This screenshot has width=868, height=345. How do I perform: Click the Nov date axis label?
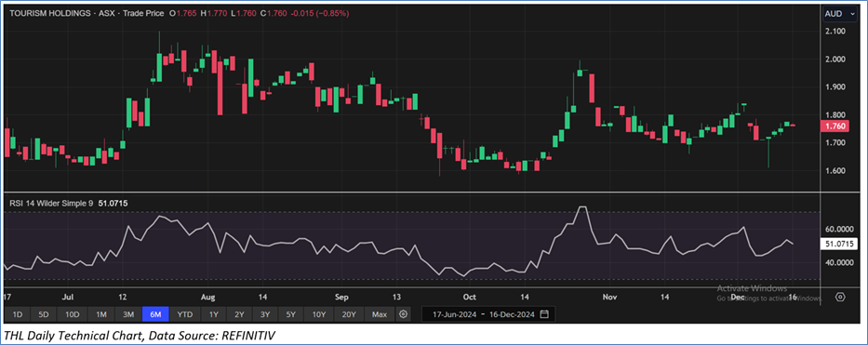tap(609, 297)
